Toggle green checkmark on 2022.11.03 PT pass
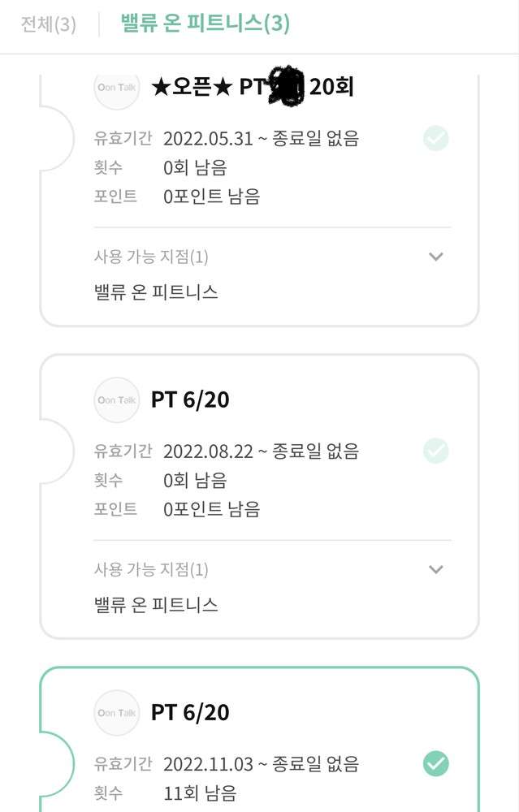This screenshot has height=812, width=519. pyautogui.click(x=436, y=763)
